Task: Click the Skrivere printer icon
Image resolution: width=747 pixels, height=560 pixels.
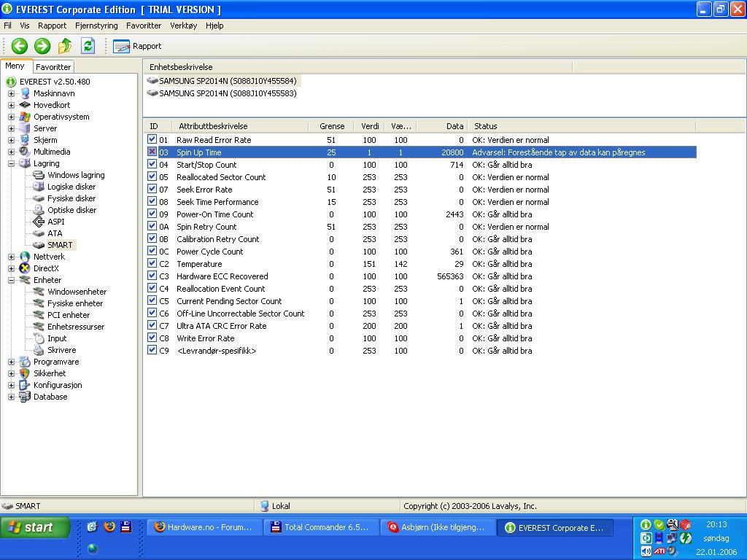Action: pyautogui.click(x=39, y=350)
